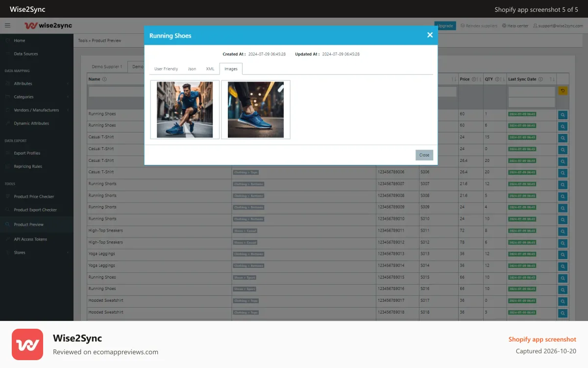Open preview icon for SKU S010 row

click(x=563, y=220)
